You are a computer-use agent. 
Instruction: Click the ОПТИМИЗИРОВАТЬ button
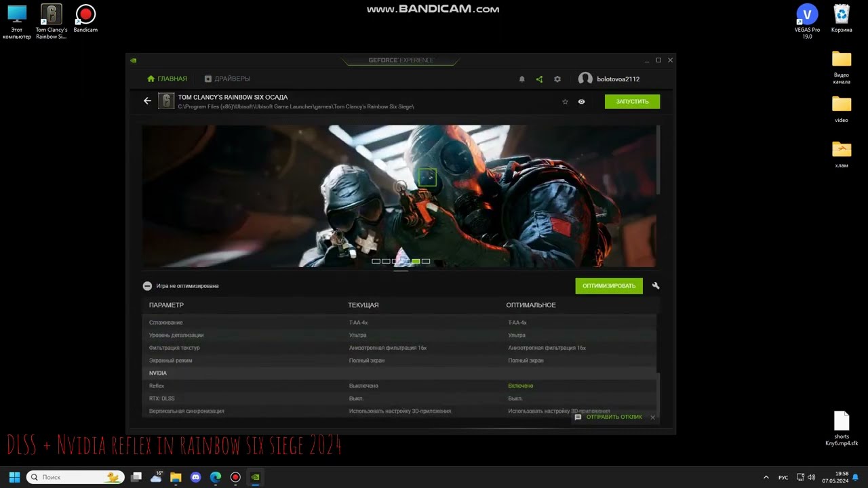pos(609,286)
